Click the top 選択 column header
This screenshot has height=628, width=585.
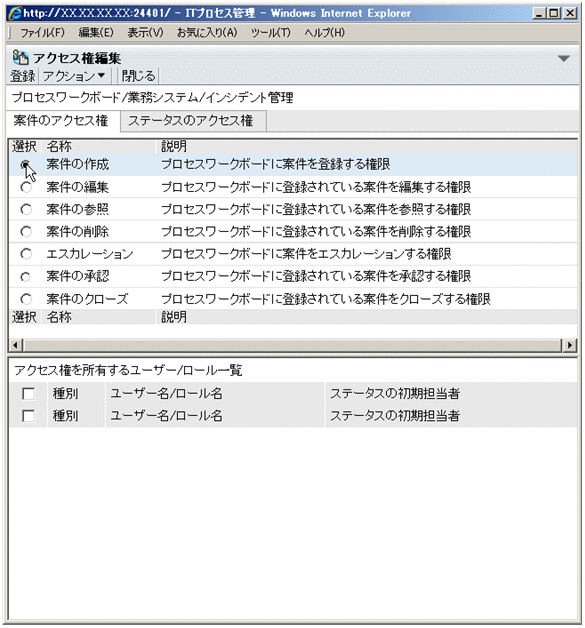[24, 146]
